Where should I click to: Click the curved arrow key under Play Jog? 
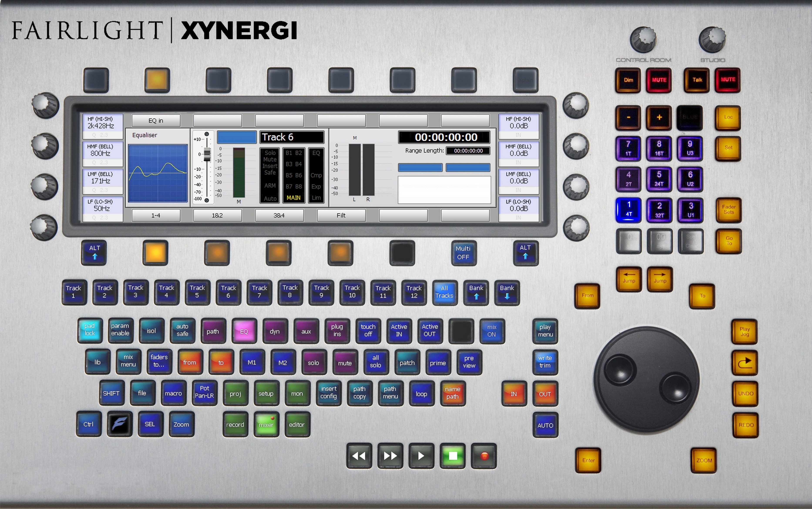coord(745,363)
